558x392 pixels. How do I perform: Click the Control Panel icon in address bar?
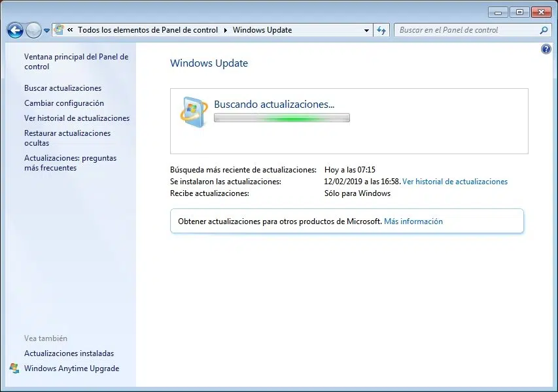pos(59,30)
